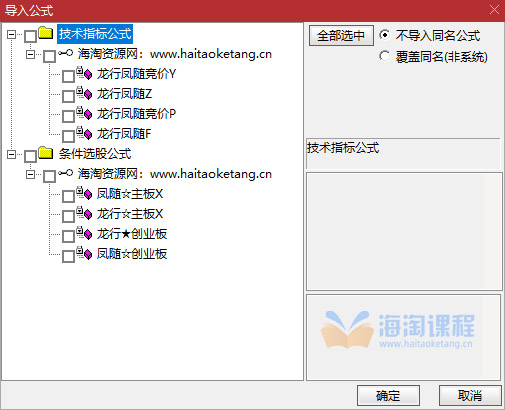The width and height of the screenshot is (505, 410).
Task: Collapse the 条件选股公式 tree node
Action: [11, 154]
